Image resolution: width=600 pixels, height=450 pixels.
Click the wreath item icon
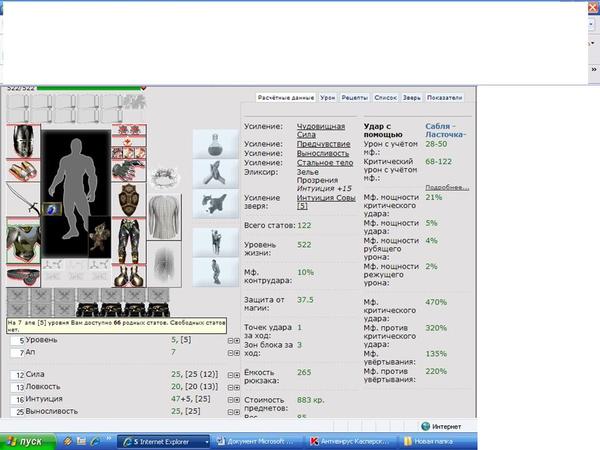pos(165,178)
